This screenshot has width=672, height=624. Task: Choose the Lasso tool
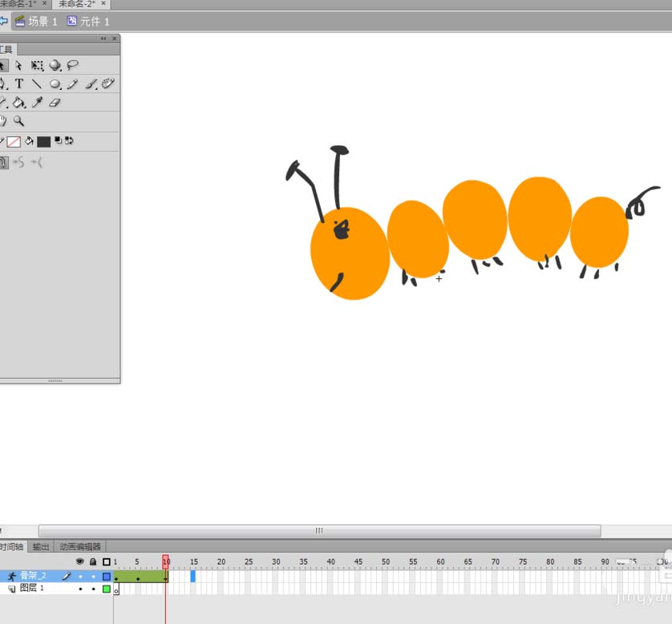point(73,66)
